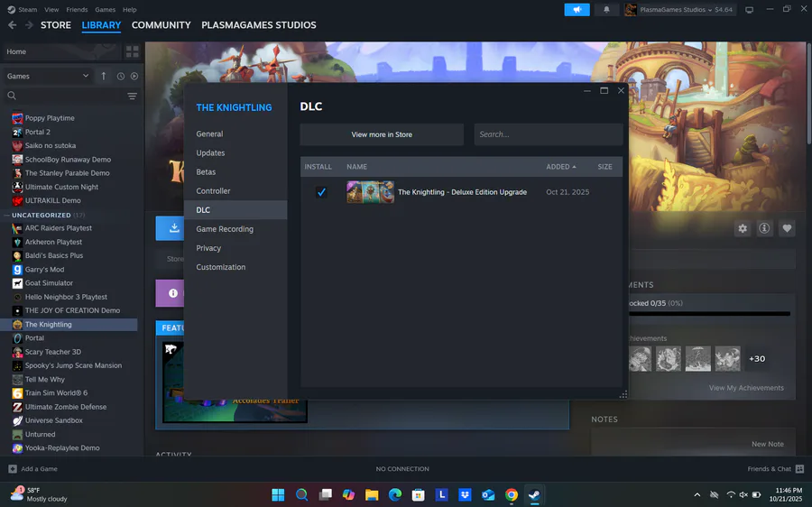This screenshot has height=507, width=812.
Task: Open the game settings gear icon
Action: [x=743, y=228]
